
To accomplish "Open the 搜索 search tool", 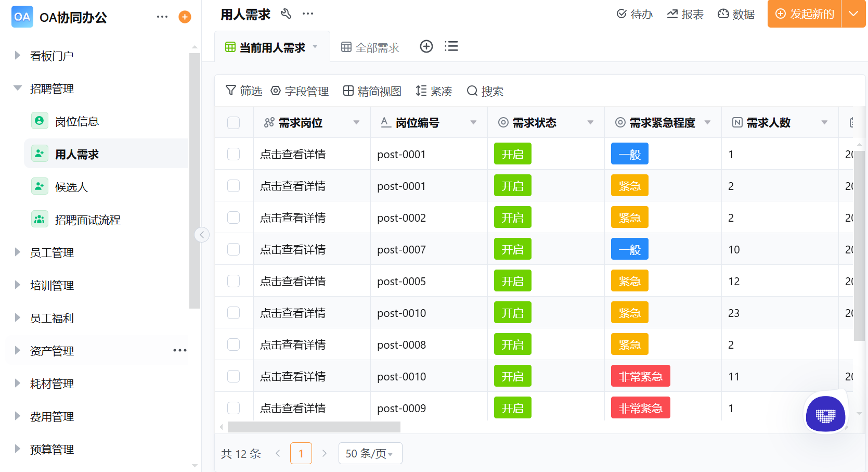I will click(x=485, y=91).
